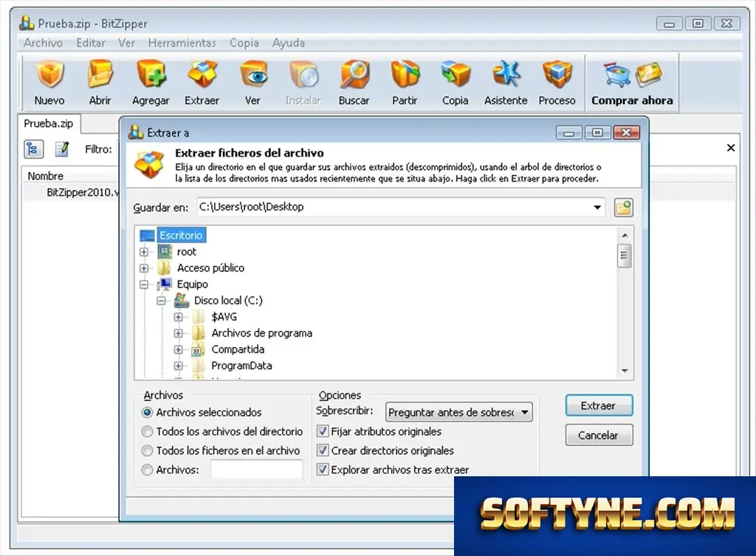Uncheck Fijar atributos originales
This screenshot has width=756, height=556.
[323, 431]
